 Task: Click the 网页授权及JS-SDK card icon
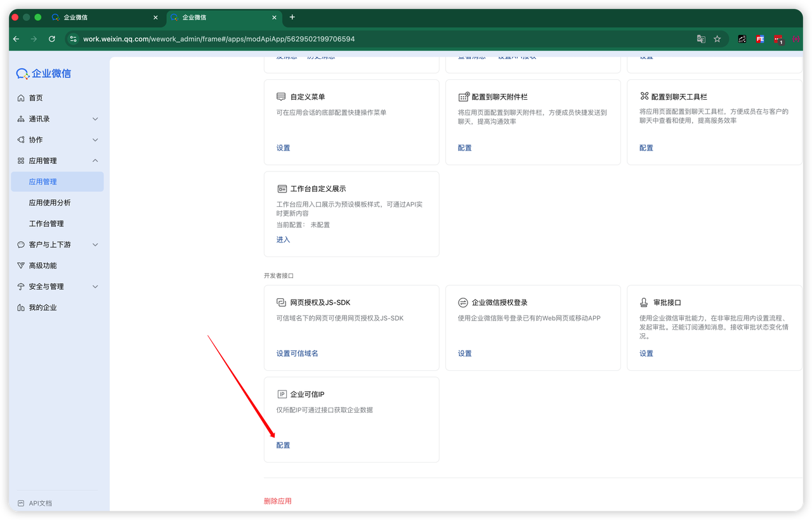tap(282, 302)
